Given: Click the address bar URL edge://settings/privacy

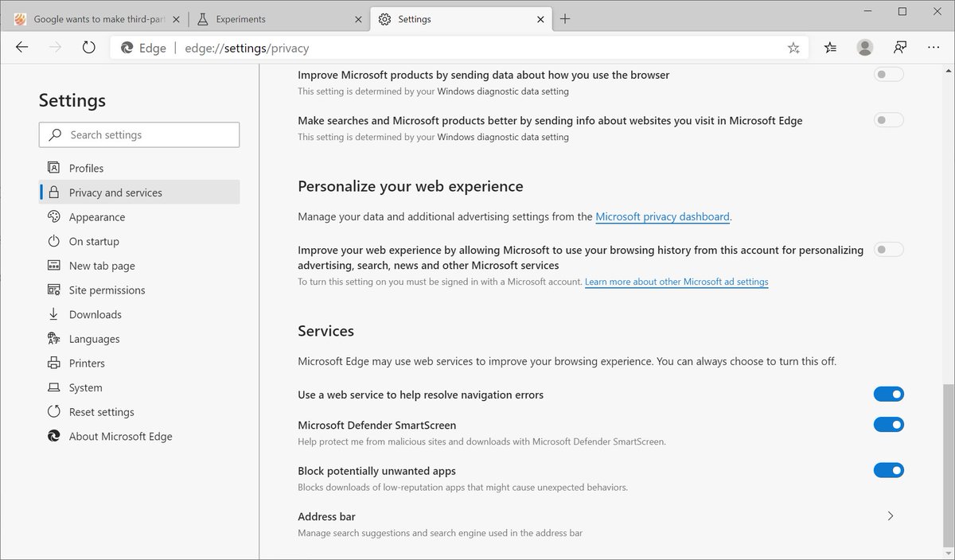Looking at the screenshot, I should coord(247,48).
